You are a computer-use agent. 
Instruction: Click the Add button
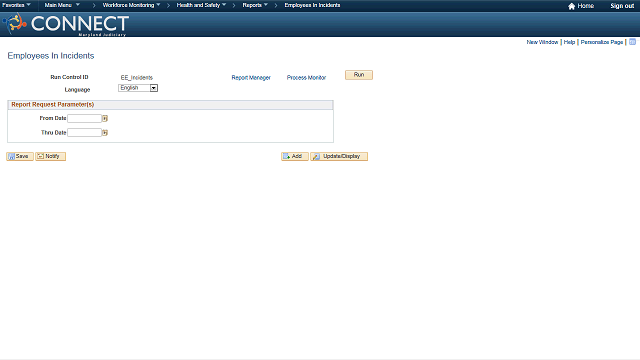[294, 156]
